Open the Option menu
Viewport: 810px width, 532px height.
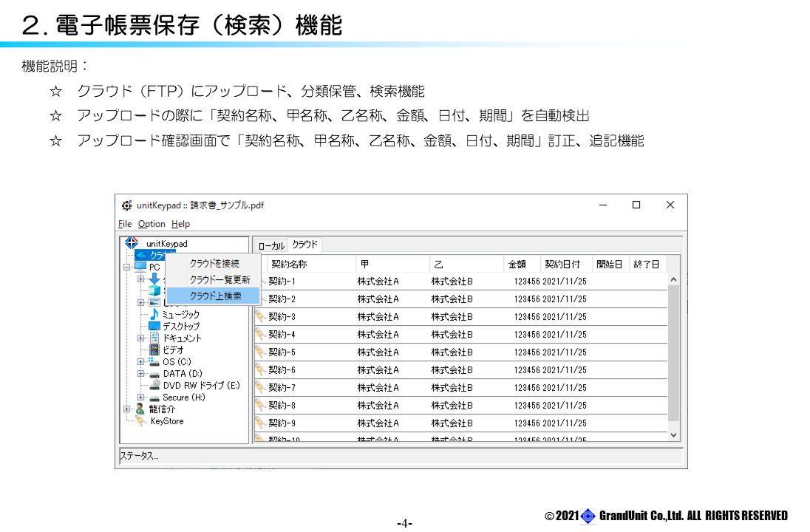click(152, 224)
